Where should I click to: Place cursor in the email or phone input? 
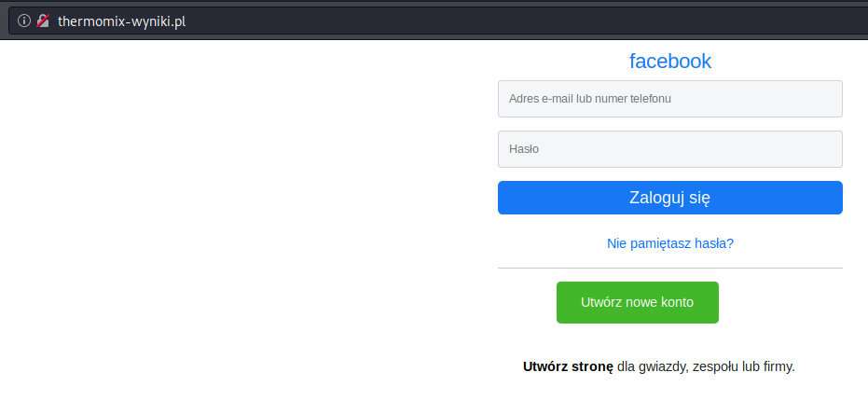[x=669, y=98]
